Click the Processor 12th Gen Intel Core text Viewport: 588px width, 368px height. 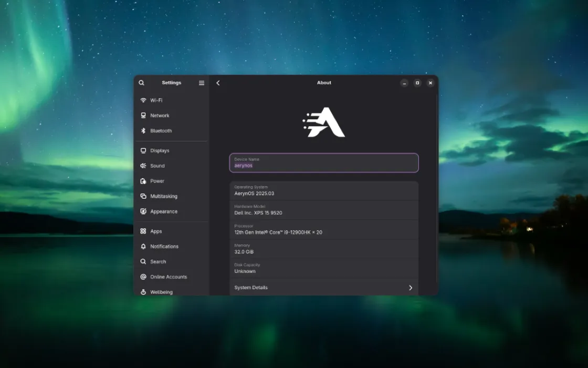pos(278,232)
